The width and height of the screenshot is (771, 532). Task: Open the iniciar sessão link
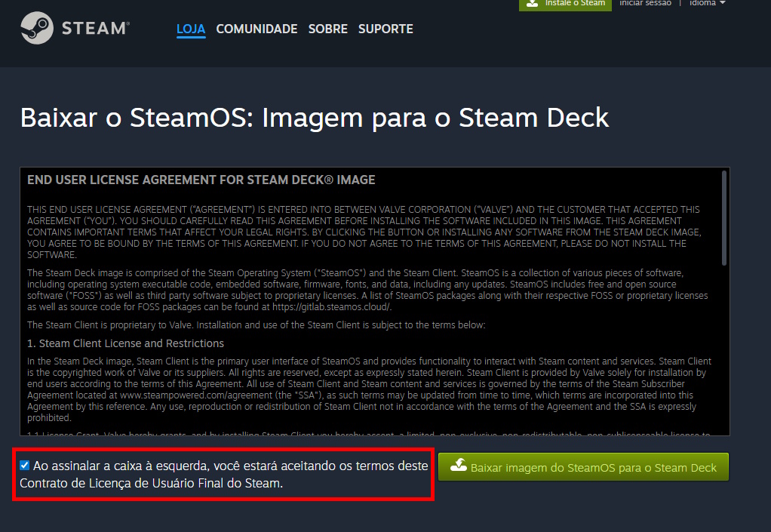click(645, 3)
